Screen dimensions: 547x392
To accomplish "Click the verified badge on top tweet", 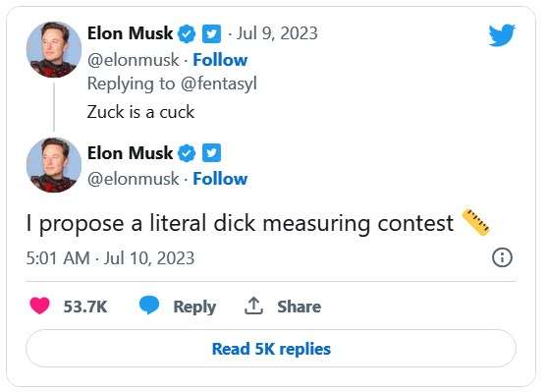I will pos(187,33).
